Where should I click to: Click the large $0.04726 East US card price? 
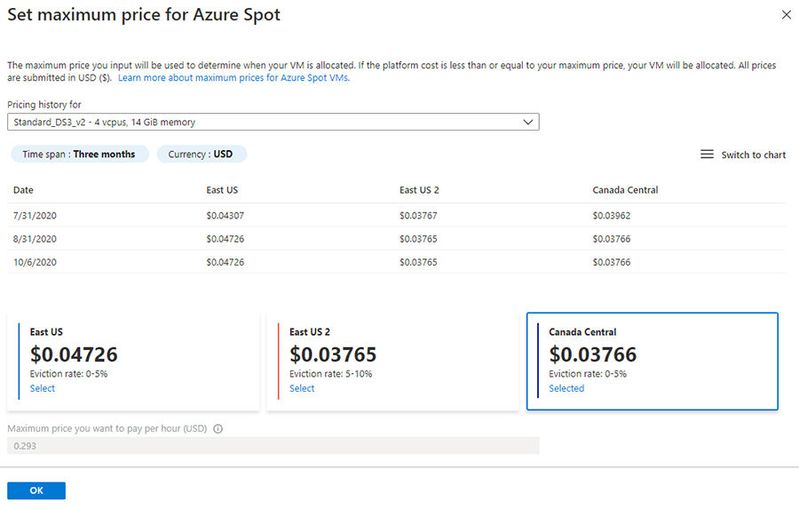coord(74,354)
